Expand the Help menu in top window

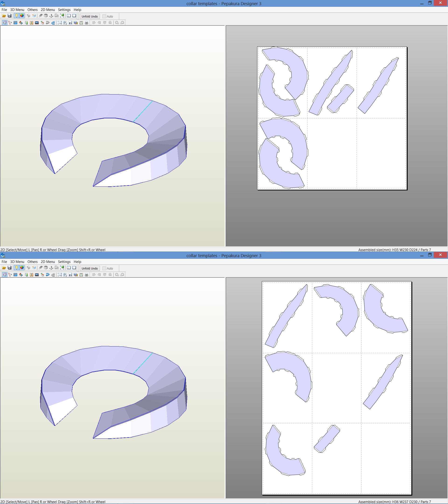[78, 10]
